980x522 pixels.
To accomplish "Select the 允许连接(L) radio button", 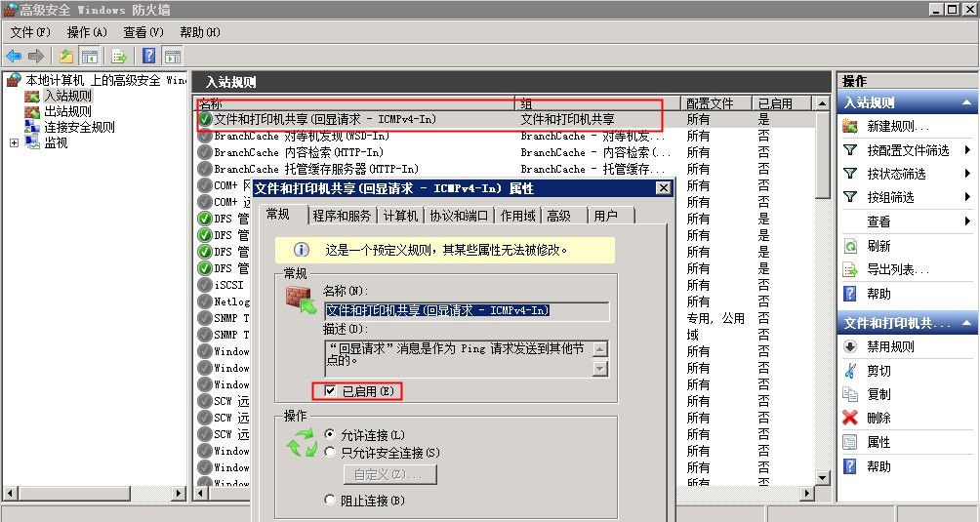I will [x=330, y=434].
